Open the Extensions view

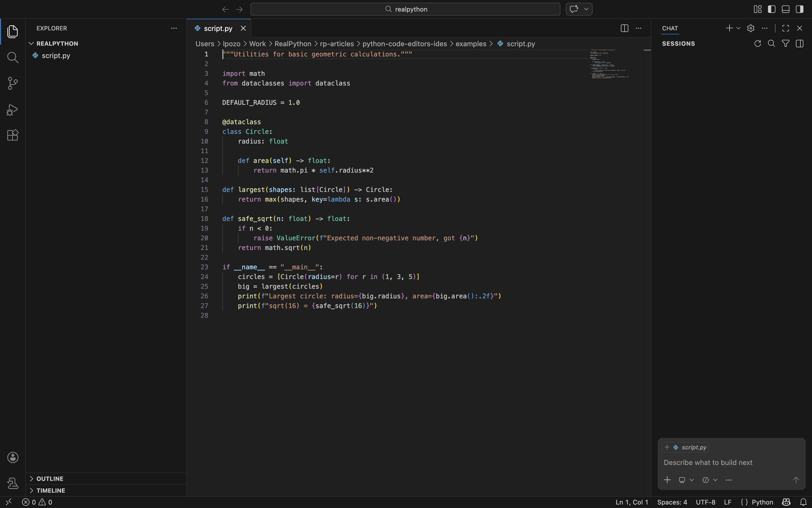[12, 135]
